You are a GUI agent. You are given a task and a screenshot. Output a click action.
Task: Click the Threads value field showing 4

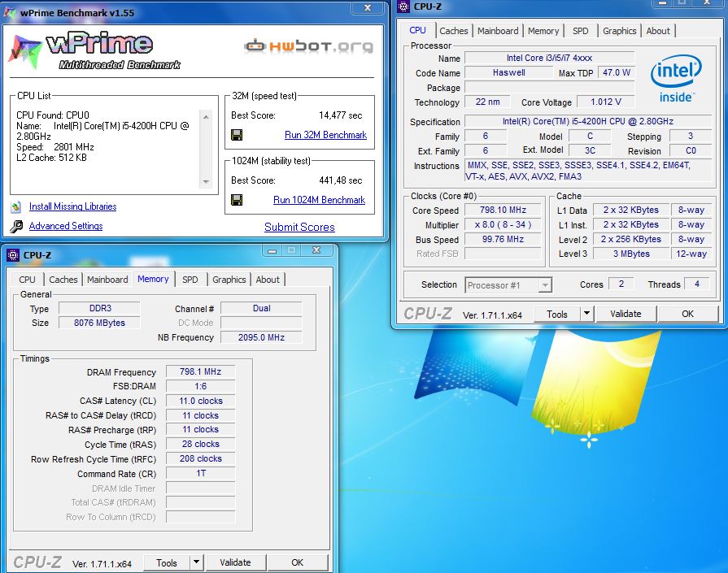(x=697, y=284)
